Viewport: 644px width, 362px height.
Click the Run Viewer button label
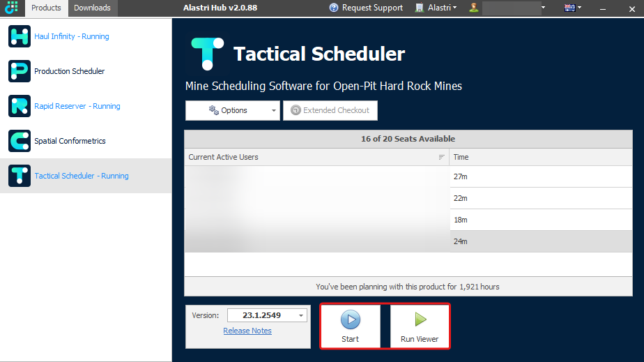coord(420,339)
